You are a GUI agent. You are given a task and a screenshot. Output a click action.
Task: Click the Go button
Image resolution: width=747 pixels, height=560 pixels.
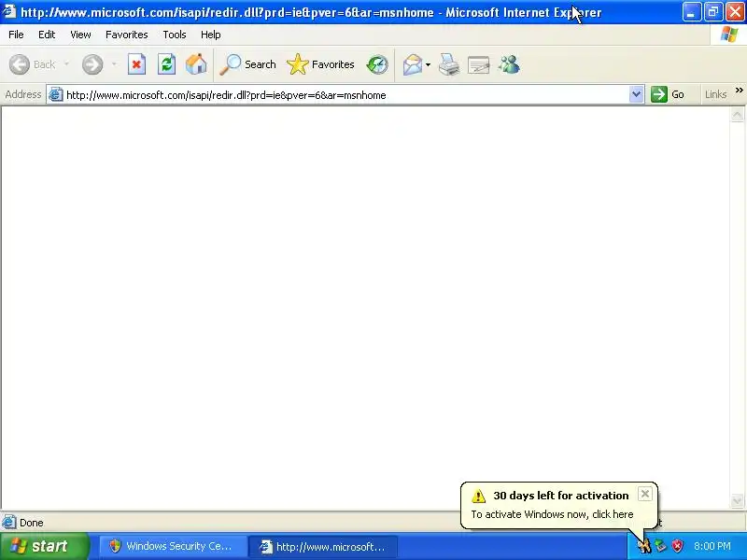point(668,95)
